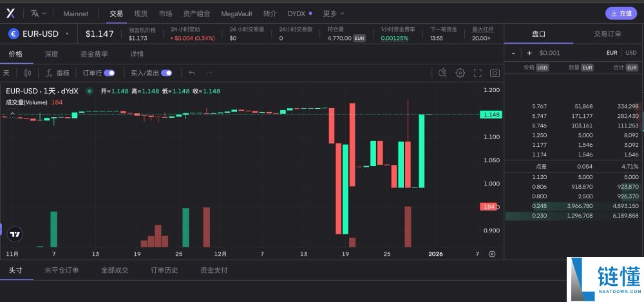Open the 资金费率 (Funding rate) tab
This screenshot has width=644, height=302.
(94, 54)
